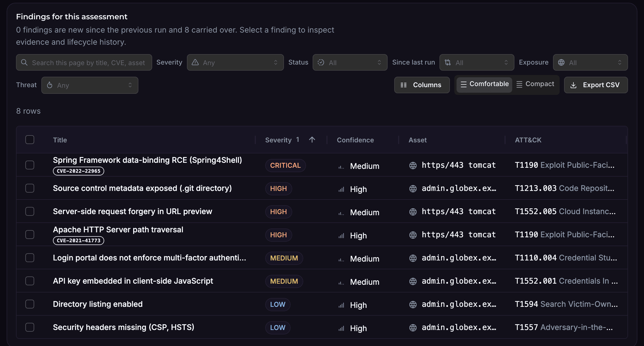This screenshot has height=346, width=644.
Task: Click T1213.003 Code Repositories ATT&CK cell
Action: coord(565,188)
